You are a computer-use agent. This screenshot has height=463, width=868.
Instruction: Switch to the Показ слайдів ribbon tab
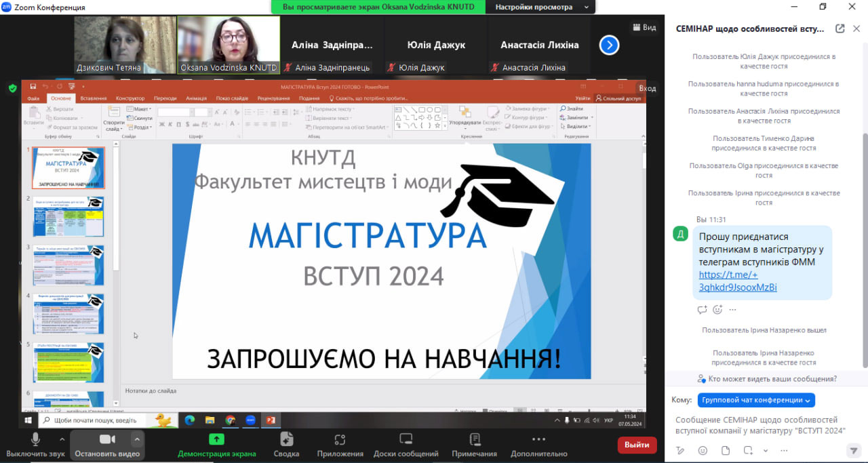pos(232,98)
